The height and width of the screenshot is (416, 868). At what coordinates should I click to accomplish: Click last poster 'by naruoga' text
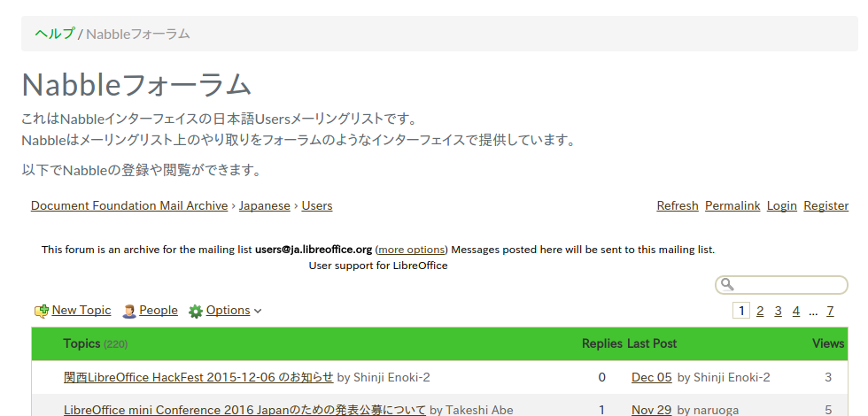[x=708, y=410]
